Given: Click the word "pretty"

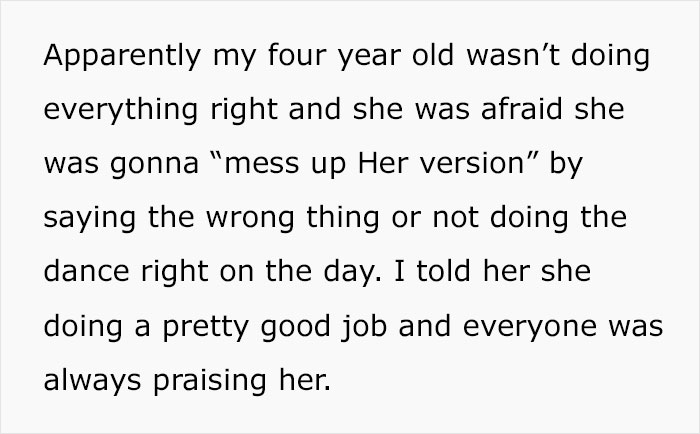Looking at the screenshot, I should coord(205,327).
